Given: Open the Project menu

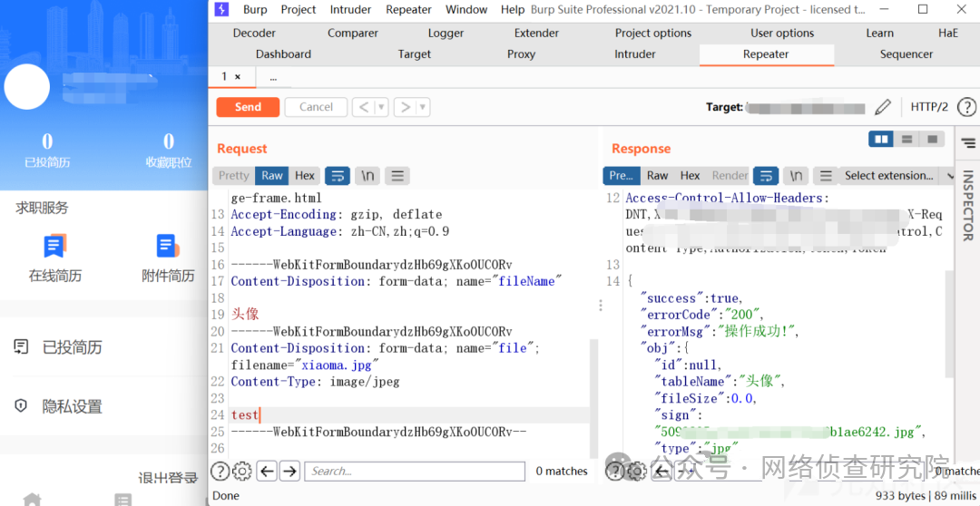Looking at the screenshot, I should pyautogui.click(x=299, y=9).
